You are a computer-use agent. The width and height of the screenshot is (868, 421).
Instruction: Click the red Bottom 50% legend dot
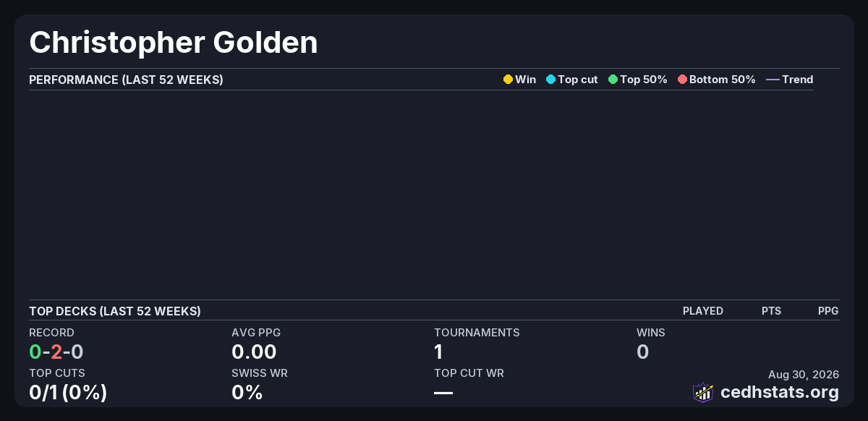tap(682, 80)
